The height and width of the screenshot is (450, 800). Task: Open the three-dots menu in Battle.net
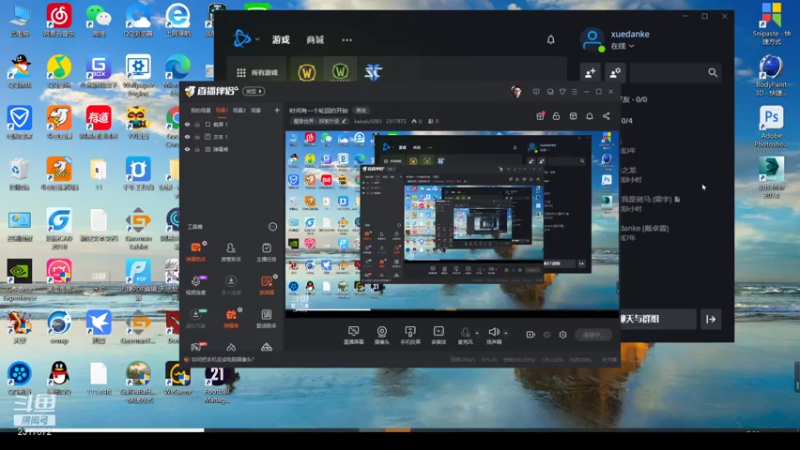[347, 40]
